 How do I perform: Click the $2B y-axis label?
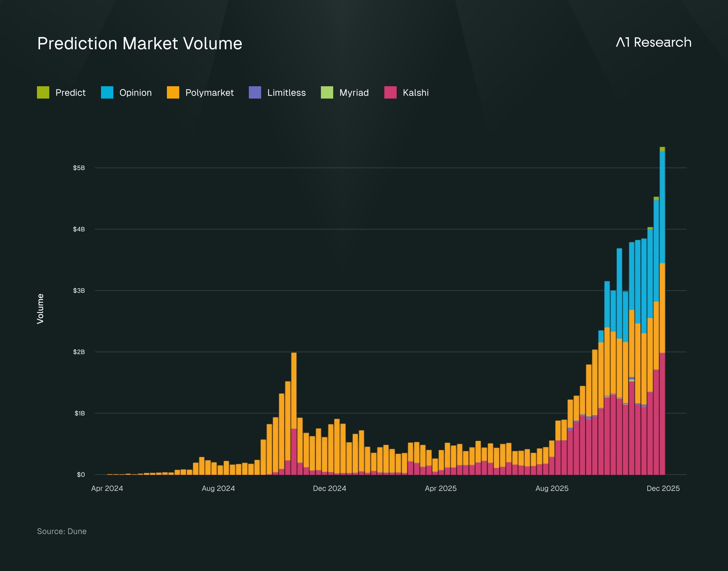tap(79, 352)
